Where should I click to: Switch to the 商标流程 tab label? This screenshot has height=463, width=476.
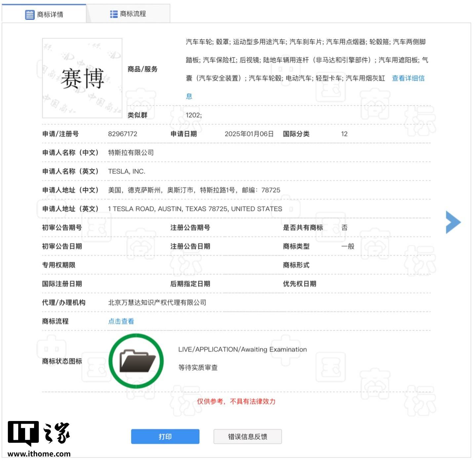pyautogui.click(x=133, y=14)
